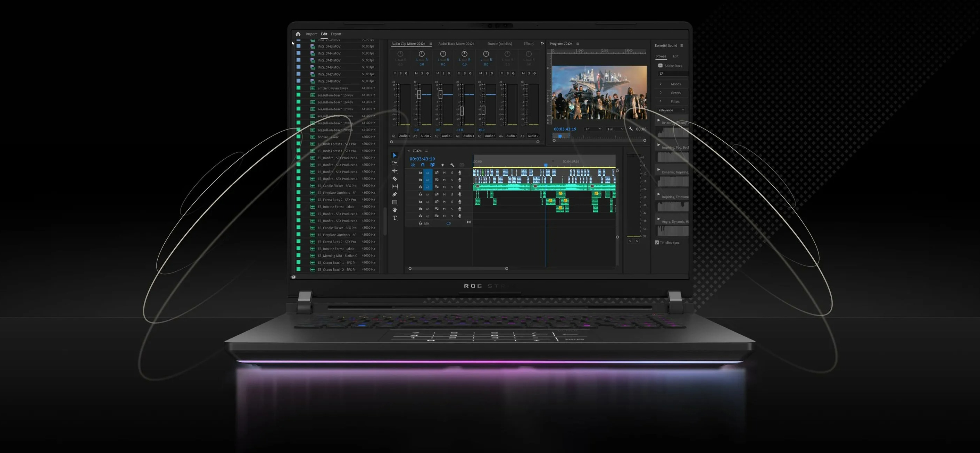Open Program: C0424 panel menu
This screenshot has width=980, height=453.
point(578,44)
